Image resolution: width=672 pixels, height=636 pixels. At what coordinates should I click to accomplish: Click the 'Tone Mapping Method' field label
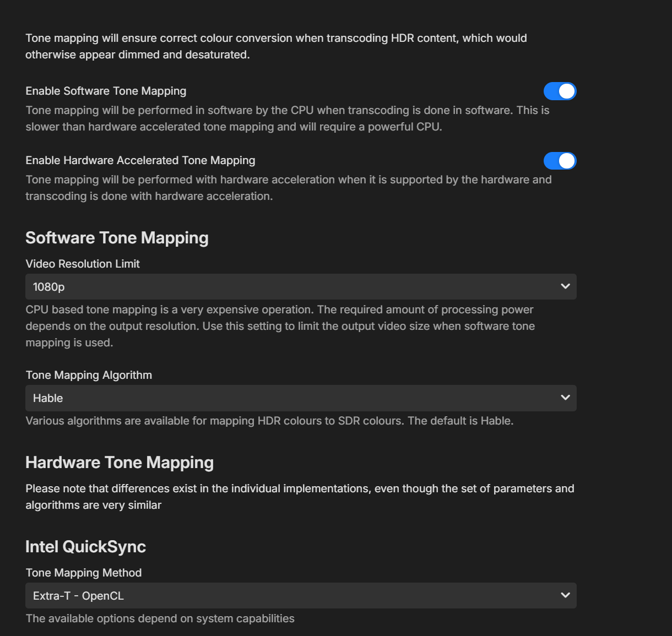pyautogui.click(x=84, y=573)
